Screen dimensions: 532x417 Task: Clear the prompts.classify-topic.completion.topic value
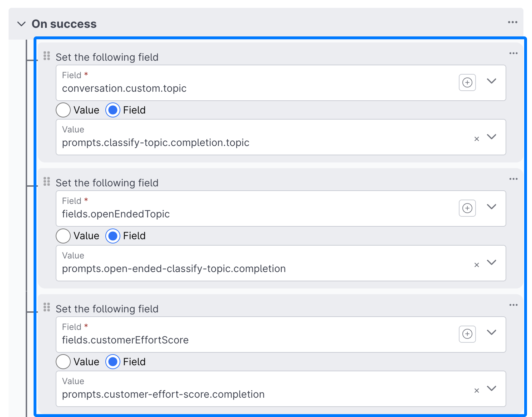click(x=476, y=139)
